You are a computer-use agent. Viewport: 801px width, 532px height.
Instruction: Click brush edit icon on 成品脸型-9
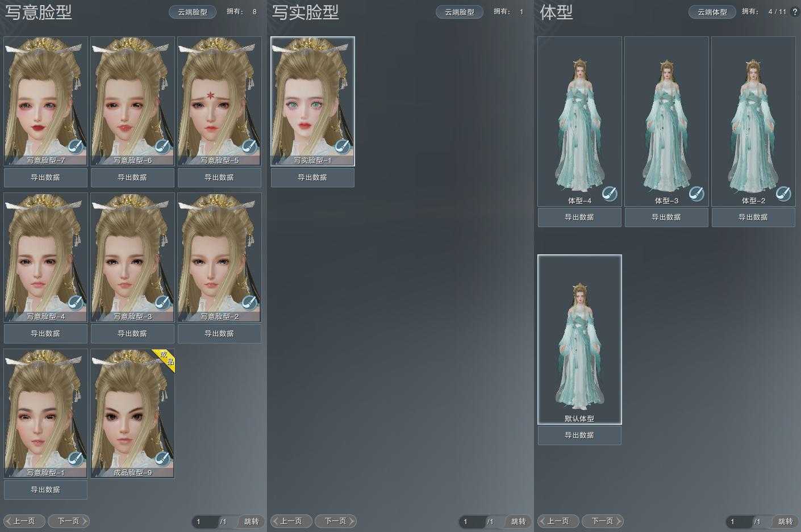pos(162,459)
